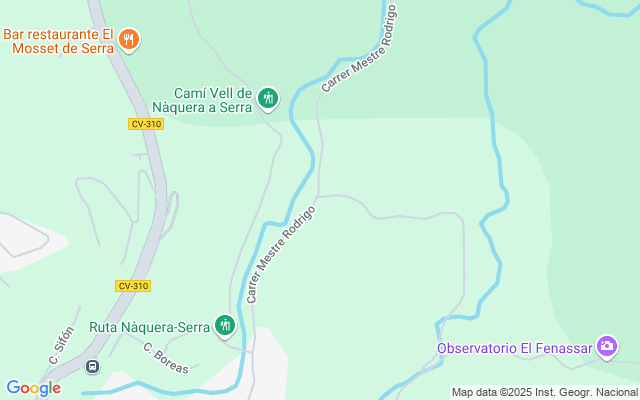The width and height of the screenshot is (640, 400).
Task: Click the upper CV-310 road shield
Action: 146,124
